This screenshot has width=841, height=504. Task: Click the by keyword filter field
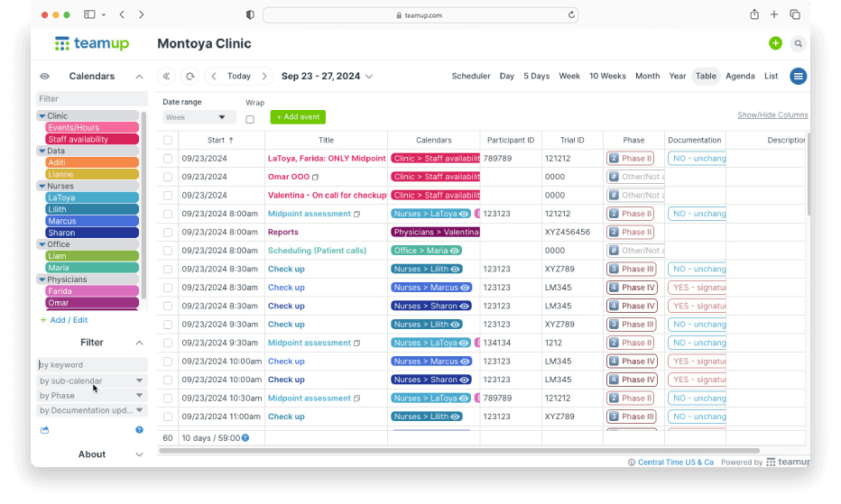coord(91,365)
